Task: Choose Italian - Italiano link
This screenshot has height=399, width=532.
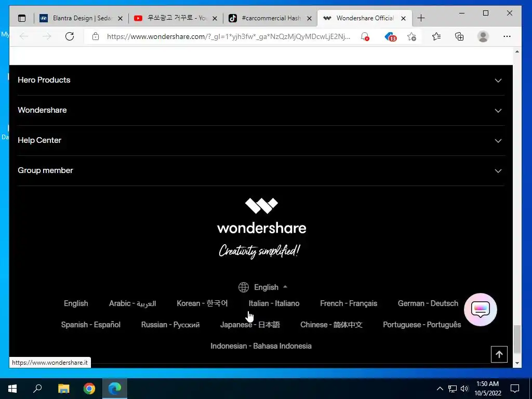Action: (274, 303)
